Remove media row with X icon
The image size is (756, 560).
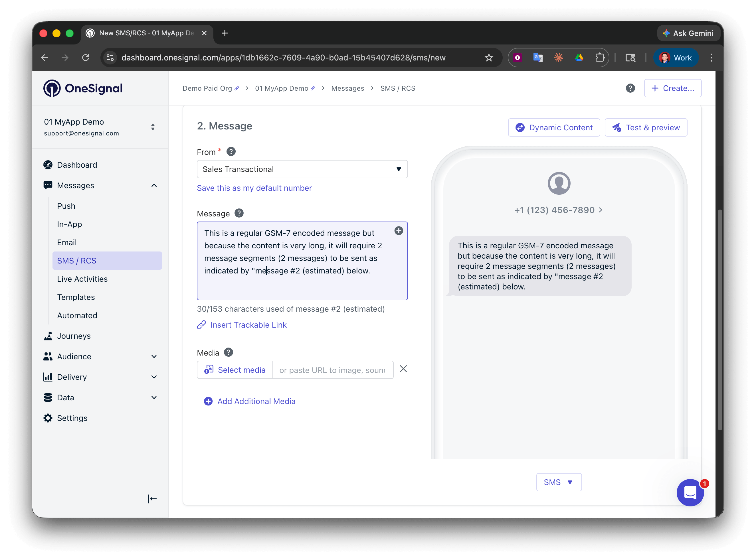pyautogui.click(x=403, y=369)
